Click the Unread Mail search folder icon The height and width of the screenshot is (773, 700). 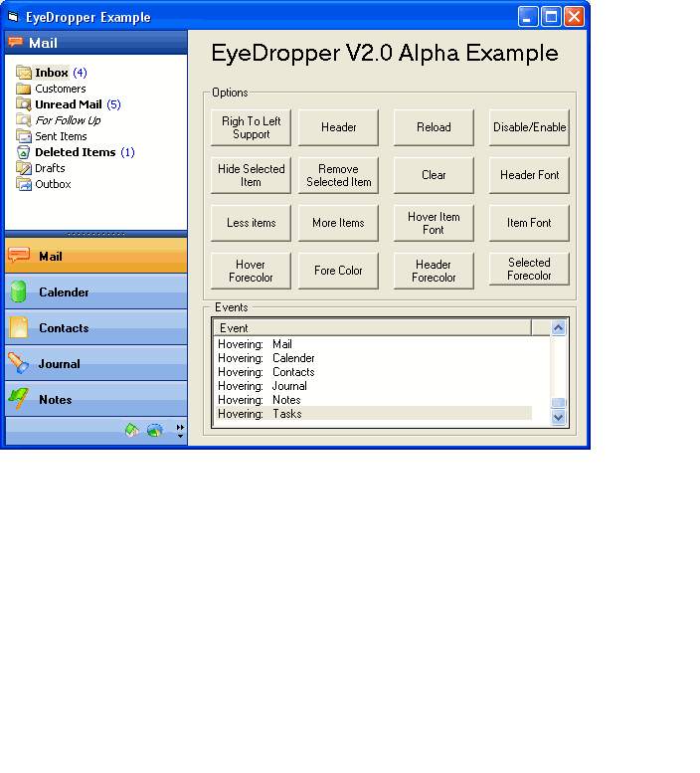[x=23, y=104]
